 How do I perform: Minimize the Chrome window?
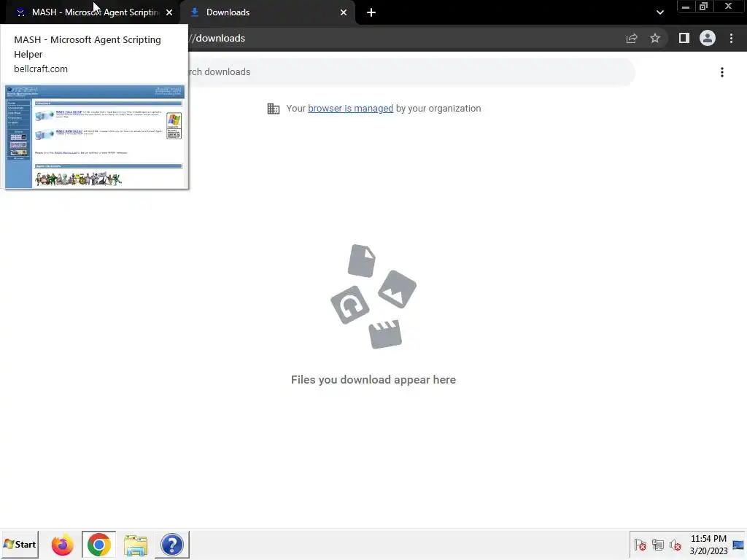coord(686,7)
